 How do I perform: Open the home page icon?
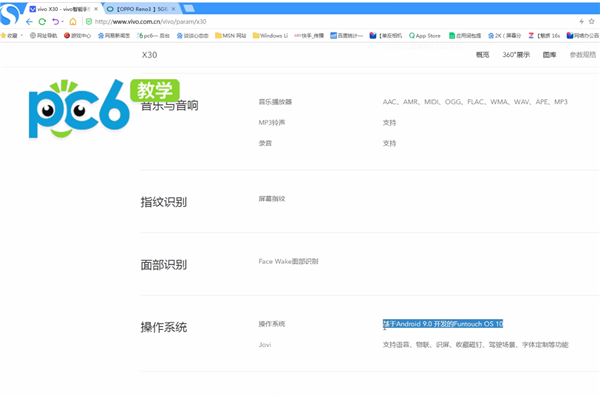[73, 21]
